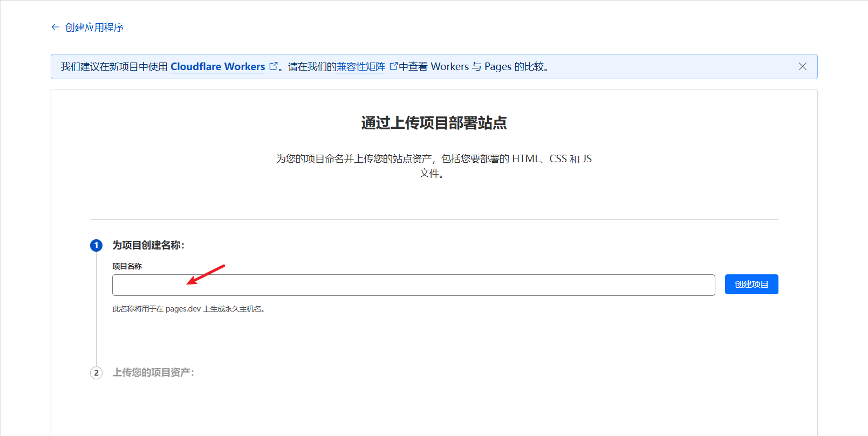
Task: Click external-link icon after Cloudflare Workers
Action: (x=274, y=66)
